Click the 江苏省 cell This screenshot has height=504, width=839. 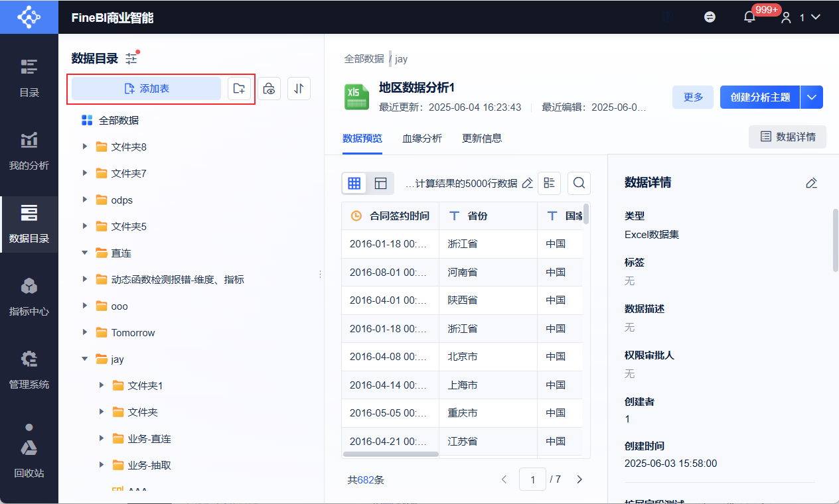click(488, 441)
